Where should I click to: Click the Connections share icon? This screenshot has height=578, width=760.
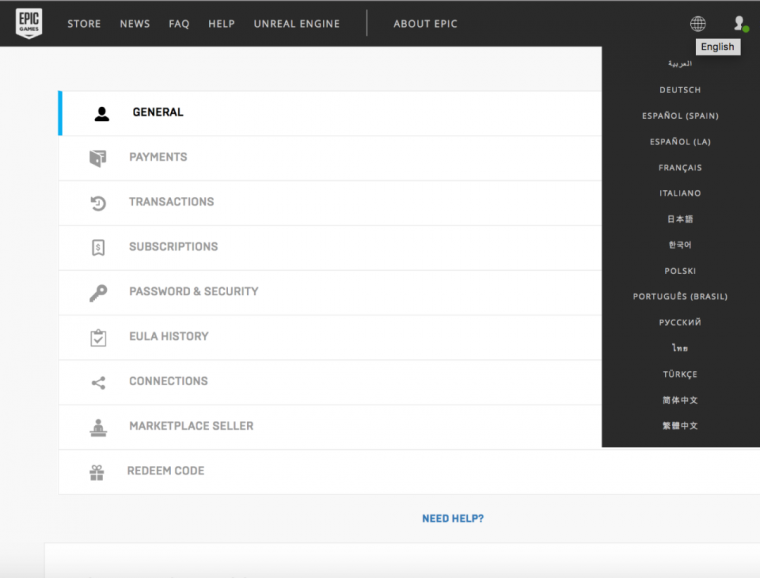[x=98, y=383]
